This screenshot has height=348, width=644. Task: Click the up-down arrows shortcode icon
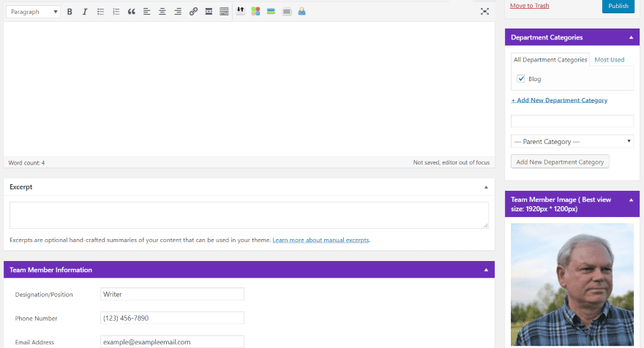point(240,11)
